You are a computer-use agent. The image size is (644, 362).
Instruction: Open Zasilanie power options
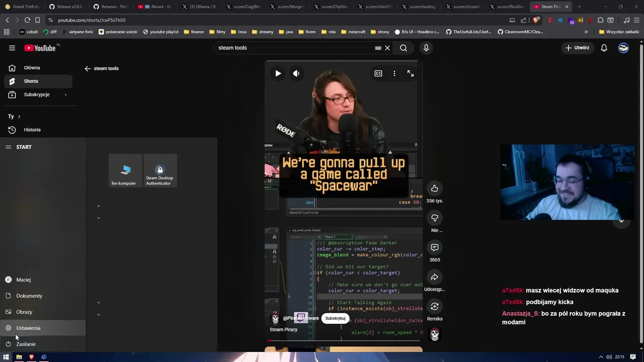coord(43,344)
